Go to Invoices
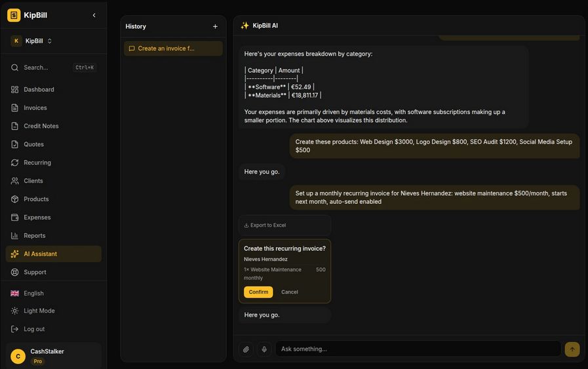Viewport: 588px width, 369px height. point(54,108)
